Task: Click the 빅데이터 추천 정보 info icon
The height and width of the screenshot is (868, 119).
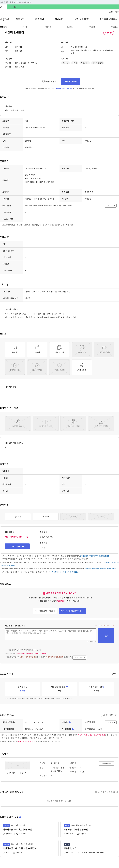Action: coord(20,817)
